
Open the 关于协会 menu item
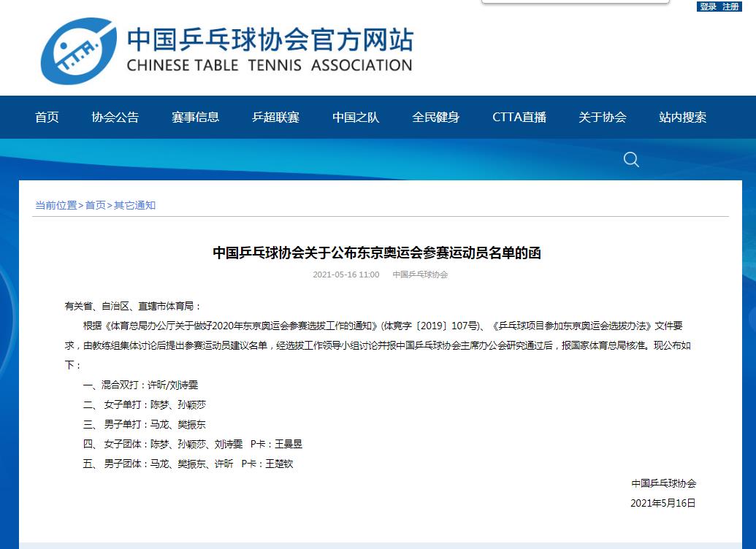(603, 117)
